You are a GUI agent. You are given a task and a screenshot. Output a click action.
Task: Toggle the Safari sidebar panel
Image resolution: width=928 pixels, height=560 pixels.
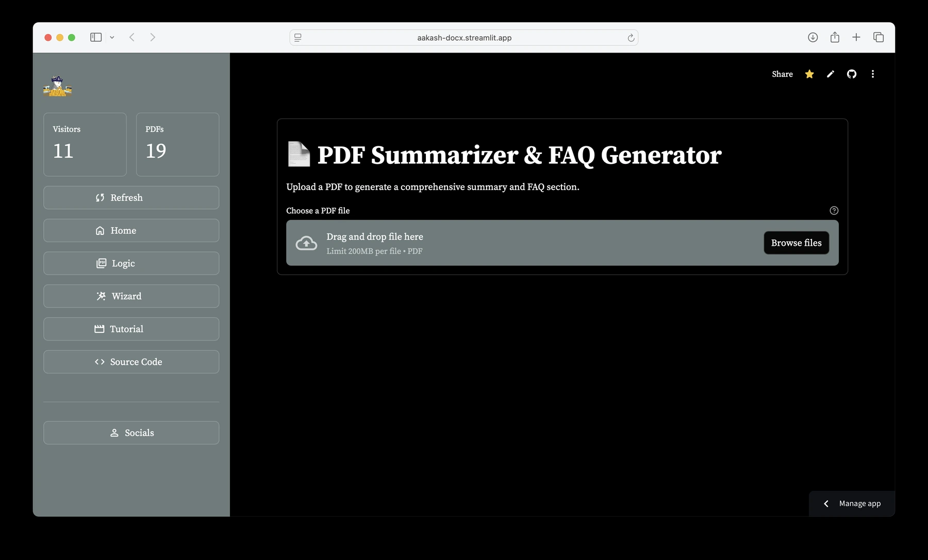point(96,37)
